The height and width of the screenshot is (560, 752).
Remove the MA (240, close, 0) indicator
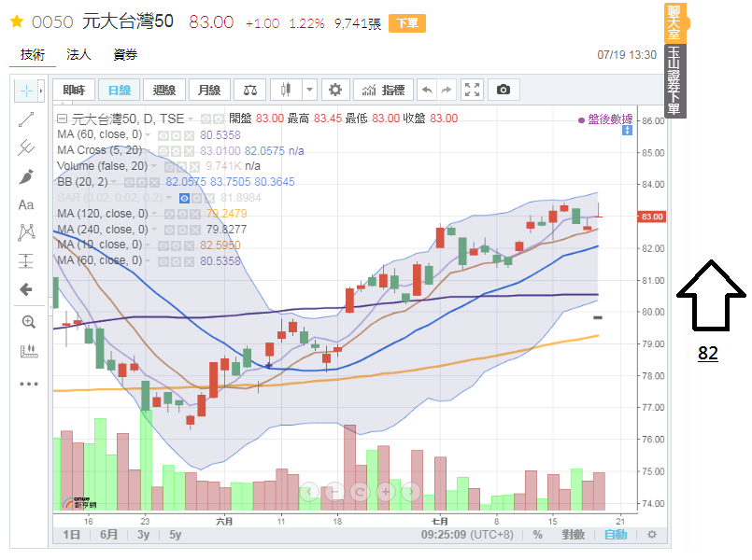click(194, 230)
